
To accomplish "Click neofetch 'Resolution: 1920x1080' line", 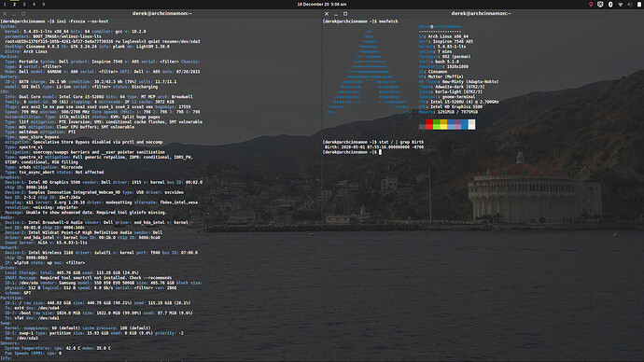I will click(x=443, y=66).
